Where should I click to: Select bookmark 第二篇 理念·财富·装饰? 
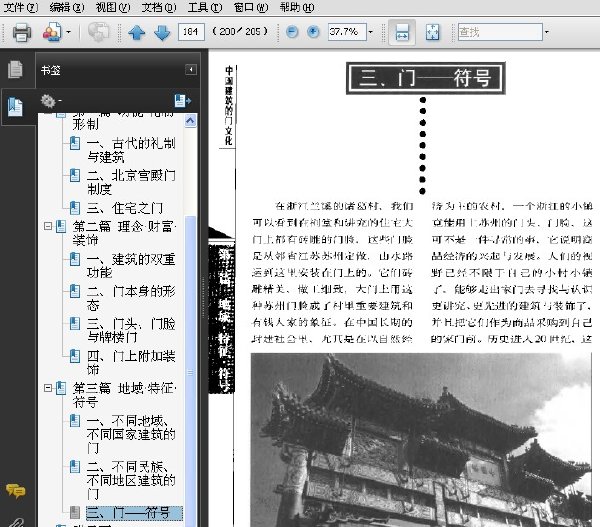[x=125, y=233]
